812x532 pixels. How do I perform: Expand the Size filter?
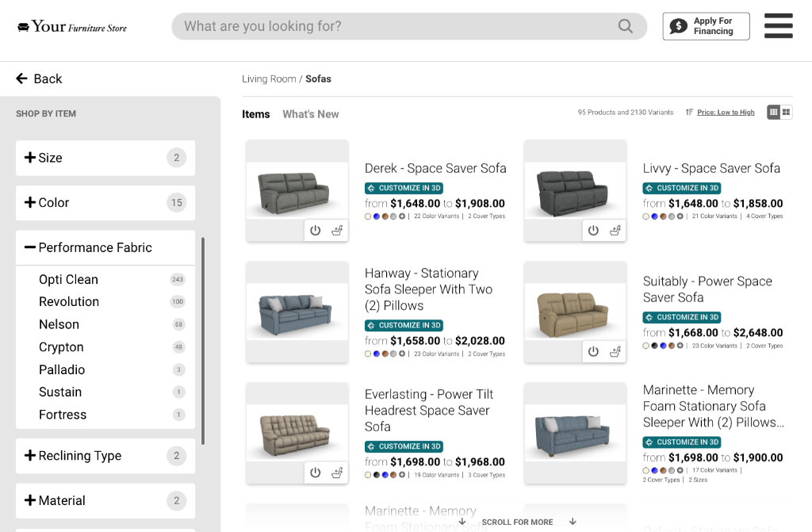point(105,158)
